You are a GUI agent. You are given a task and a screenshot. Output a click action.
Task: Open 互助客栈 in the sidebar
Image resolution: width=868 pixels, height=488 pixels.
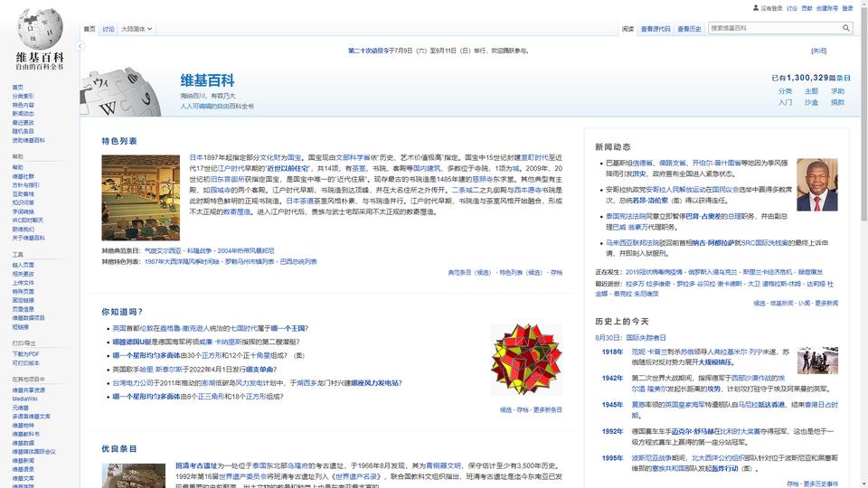tap(23, 194)
